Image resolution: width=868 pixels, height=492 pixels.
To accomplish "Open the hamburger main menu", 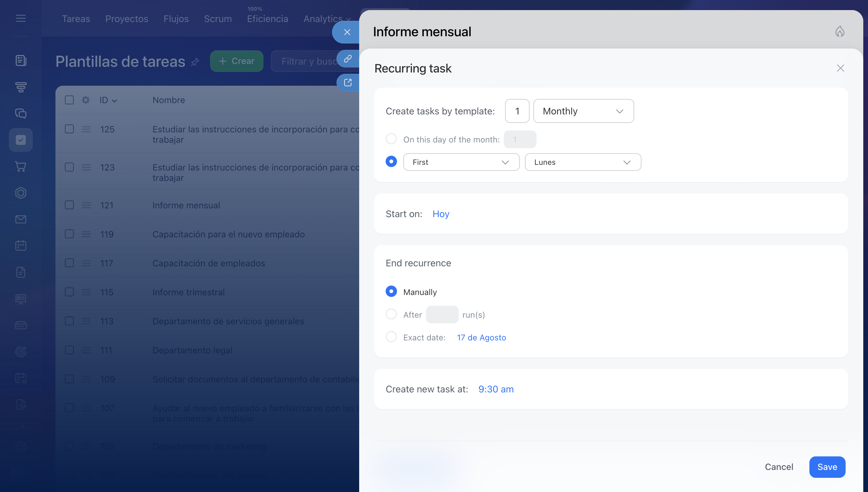I will [20, 18].
